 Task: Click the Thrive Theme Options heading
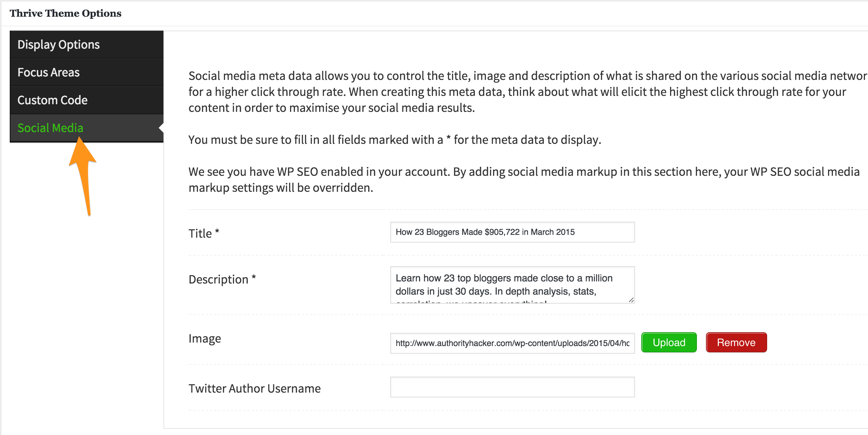[x=65, y=13]
